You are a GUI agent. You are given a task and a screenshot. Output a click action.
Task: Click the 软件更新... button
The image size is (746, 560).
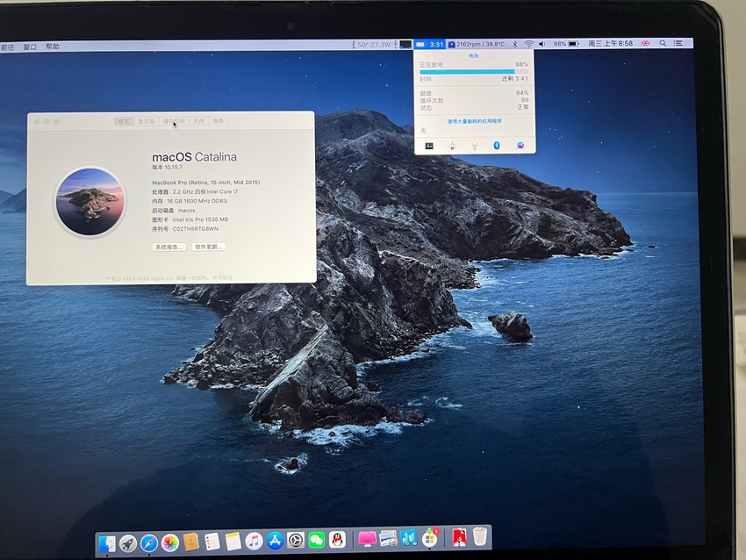[x=208, y=247]
